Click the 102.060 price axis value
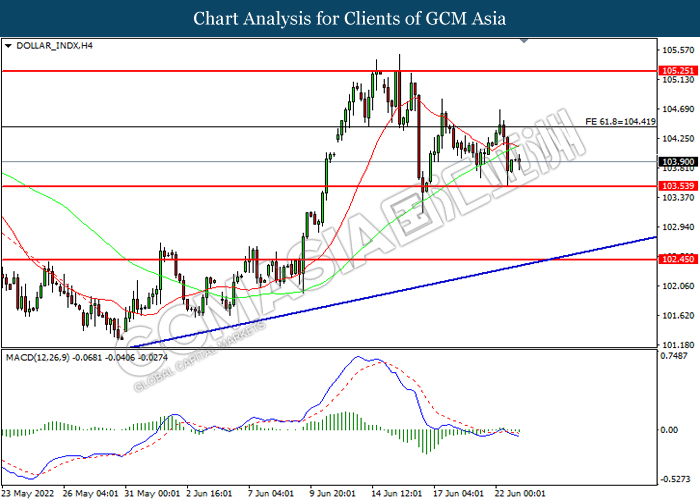 [678, 286]
